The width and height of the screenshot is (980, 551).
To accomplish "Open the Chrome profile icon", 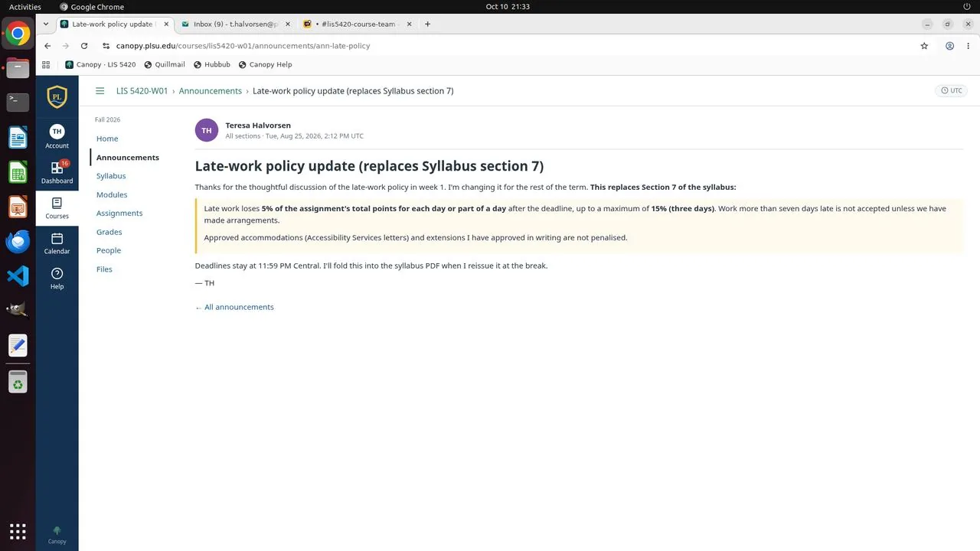I will click(949, 46).
